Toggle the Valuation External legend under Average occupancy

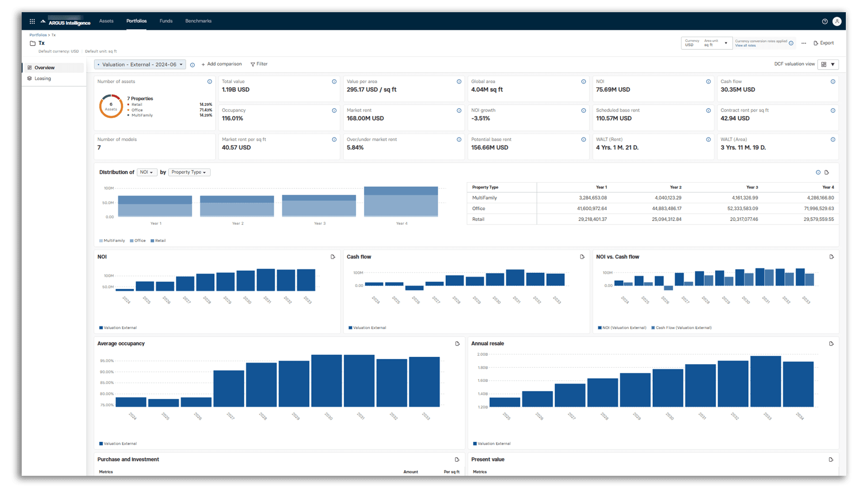[118, 443]
